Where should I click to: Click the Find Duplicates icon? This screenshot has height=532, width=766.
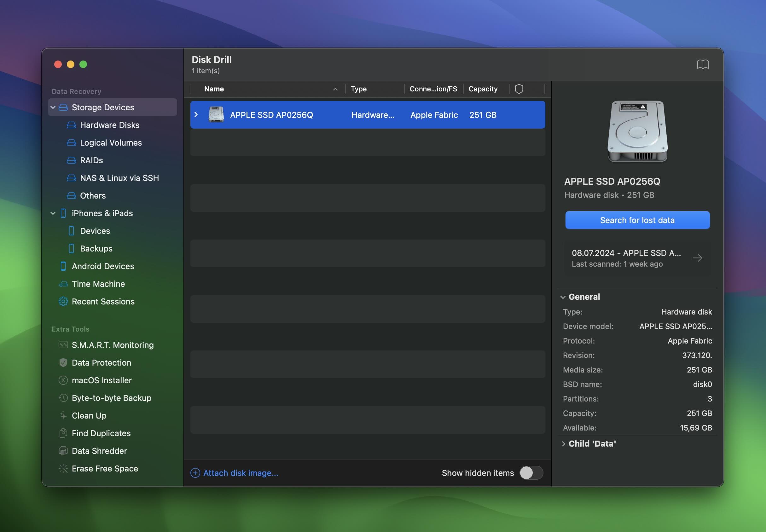tap(63, 433)
